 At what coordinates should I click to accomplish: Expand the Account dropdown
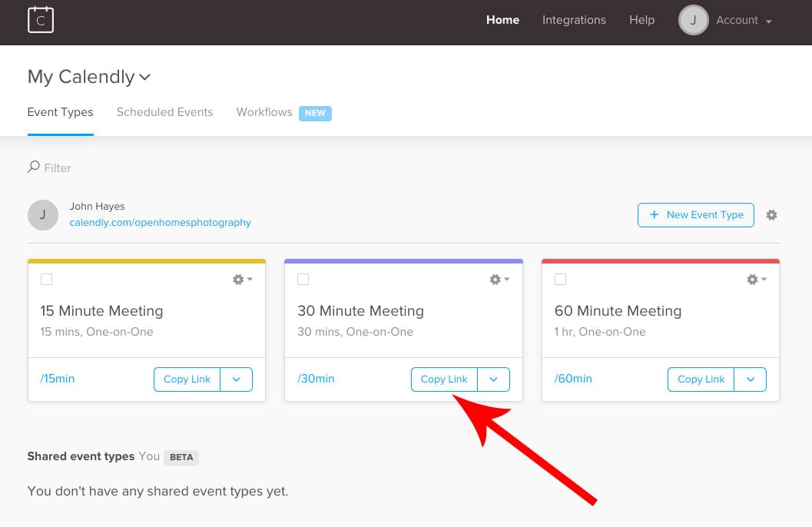[x=744, y=20]
